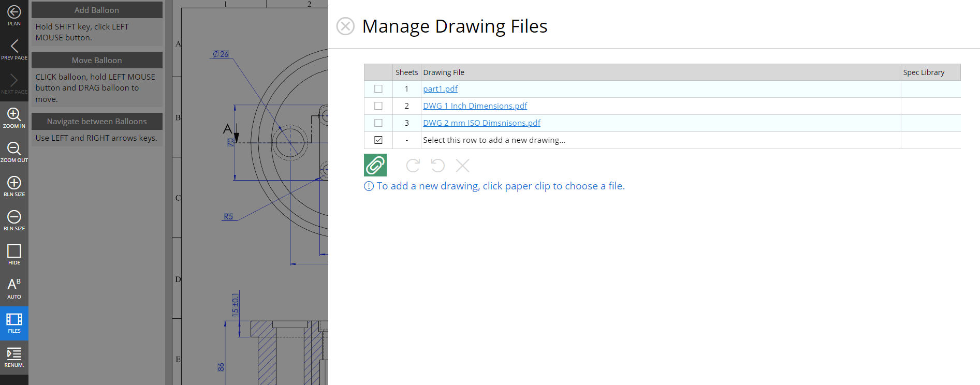Viewport: 980px width, 385px height.
Task: Open the part1.pdf drawing link
Action: [x=440, y=89]
